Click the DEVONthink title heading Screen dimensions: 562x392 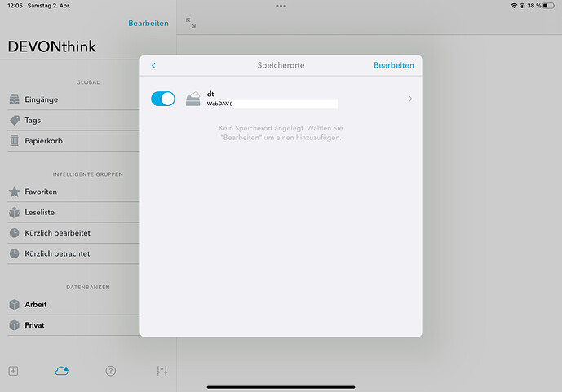click(52, 46)
